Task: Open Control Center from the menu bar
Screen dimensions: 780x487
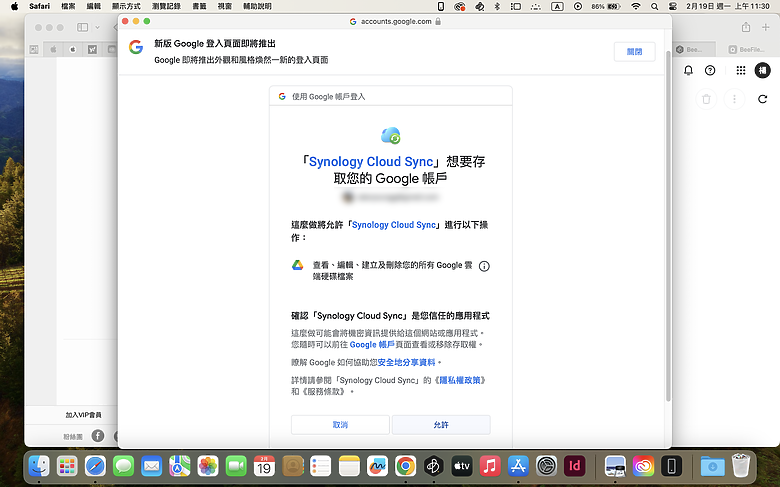Action: point(673,6)
